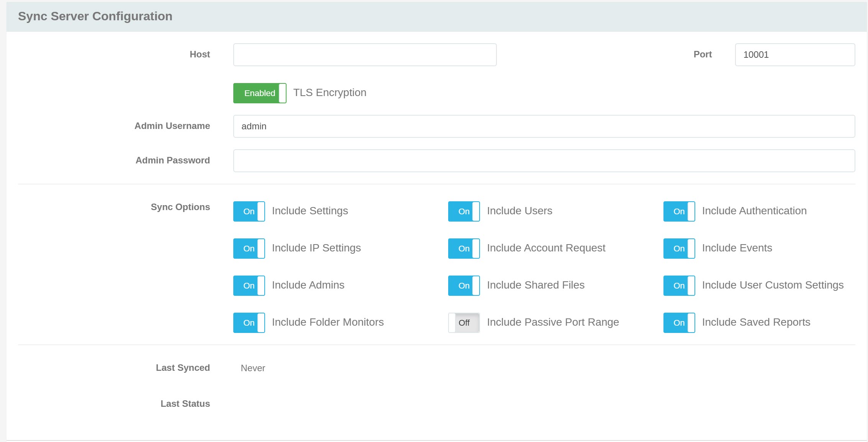Click the 'Include Folder Monitors' label text
This screenshot has width=868, height=442.
(328, 322)
